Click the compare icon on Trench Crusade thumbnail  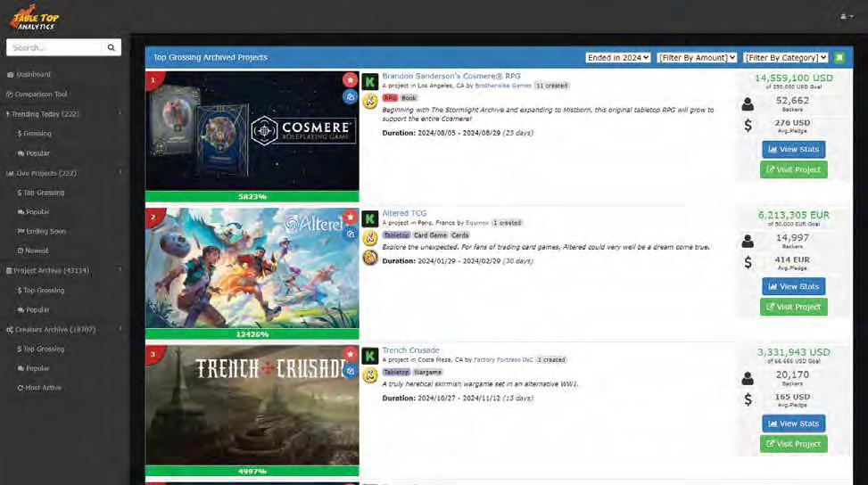(x=350, y=371)
